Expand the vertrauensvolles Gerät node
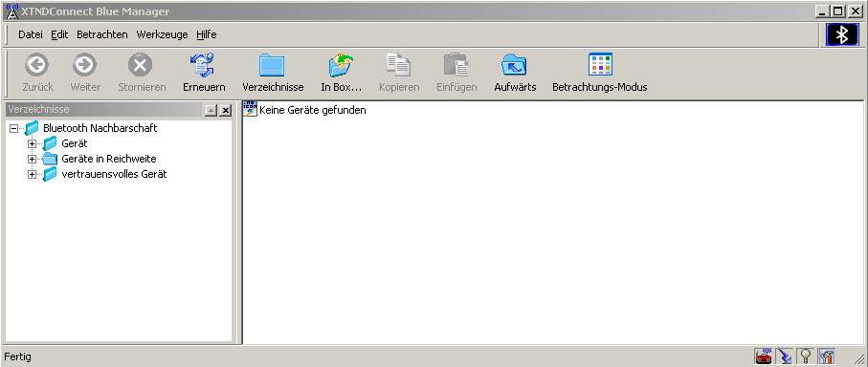 [33, 175]
